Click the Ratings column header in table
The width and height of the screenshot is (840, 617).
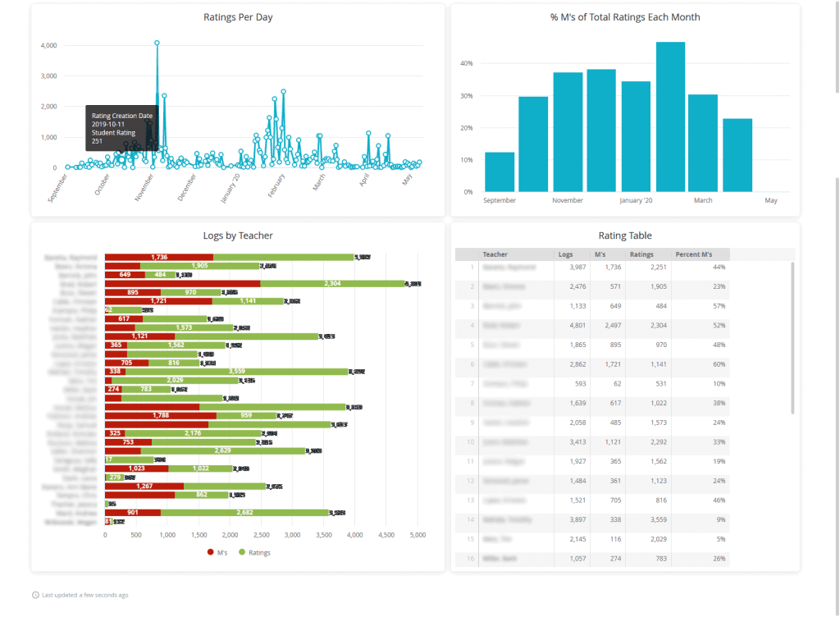[641, 254]
